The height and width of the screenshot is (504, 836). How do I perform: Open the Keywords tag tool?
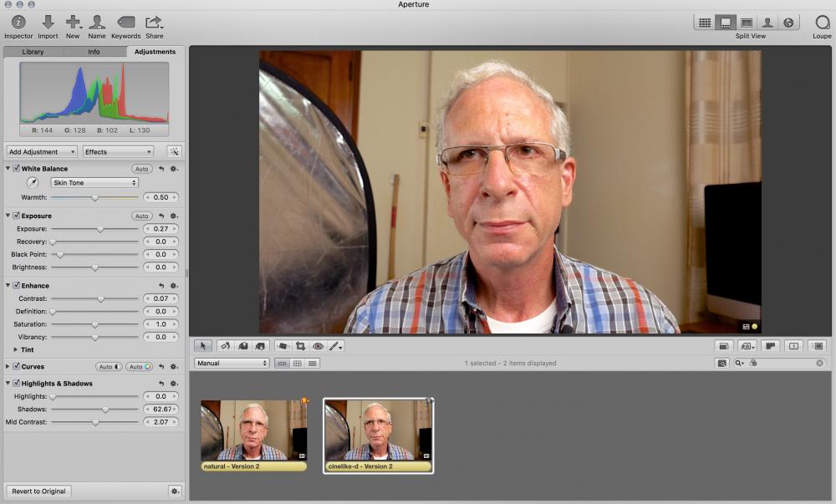126,22
